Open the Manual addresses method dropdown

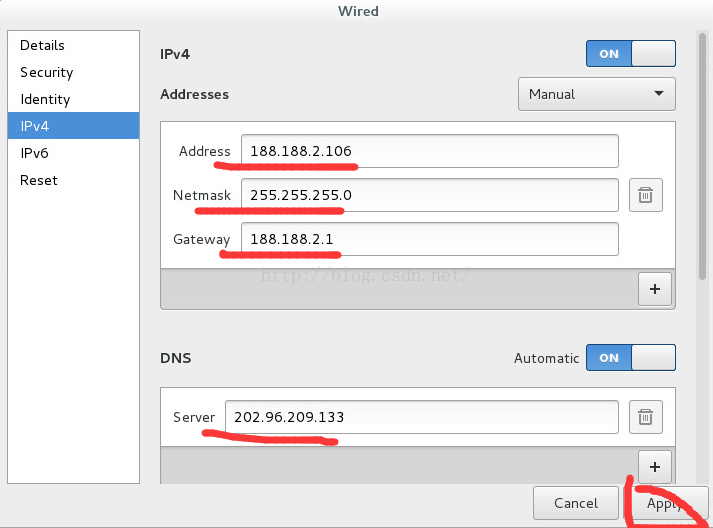(597, 94)
